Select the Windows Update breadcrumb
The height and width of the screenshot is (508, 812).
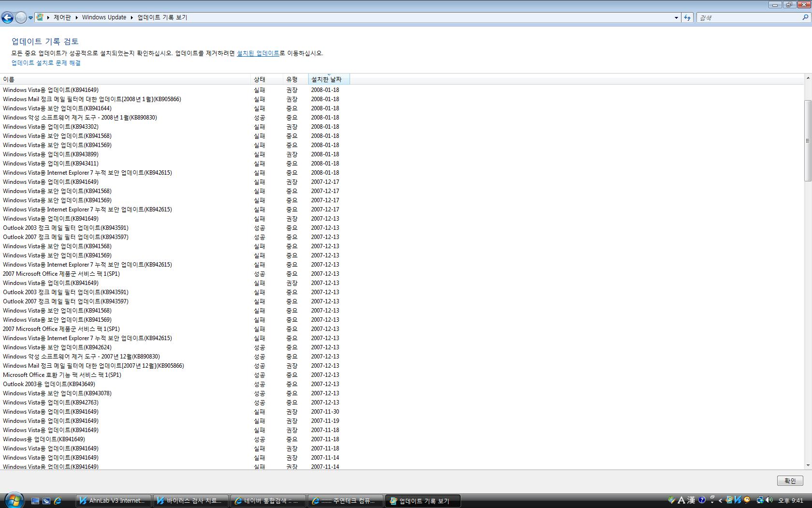click(x=104, y=17)
